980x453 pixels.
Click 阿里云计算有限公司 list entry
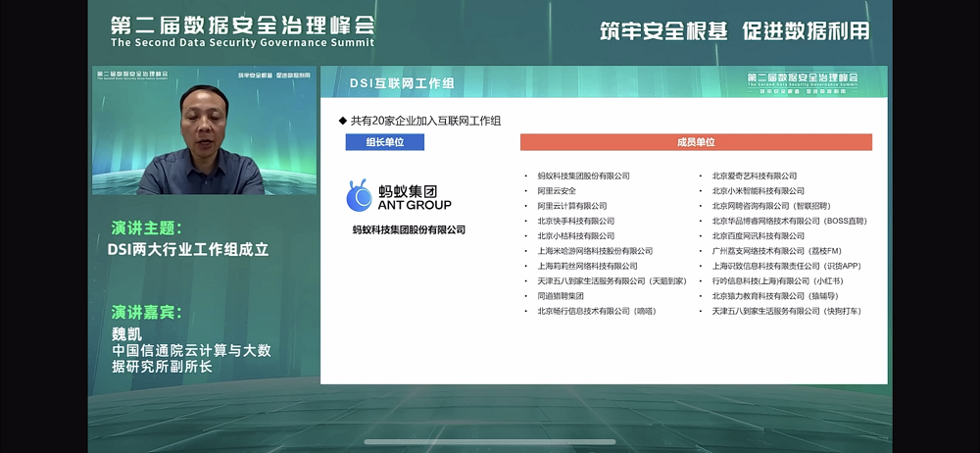[x=572, y=206]
